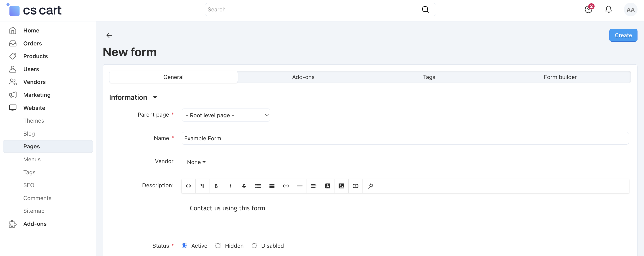Go back using the left arrow

[109, 35]
